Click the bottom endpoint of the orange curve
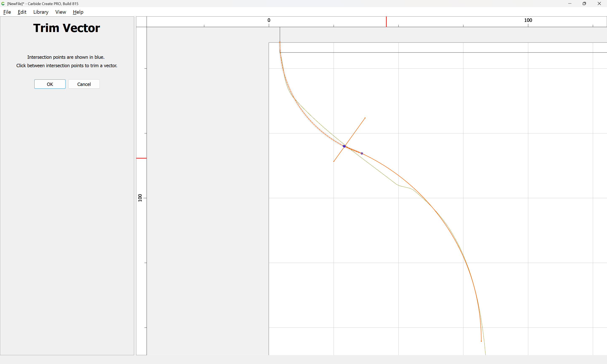Viewport: 607px width, 364px height. point(481,341)
